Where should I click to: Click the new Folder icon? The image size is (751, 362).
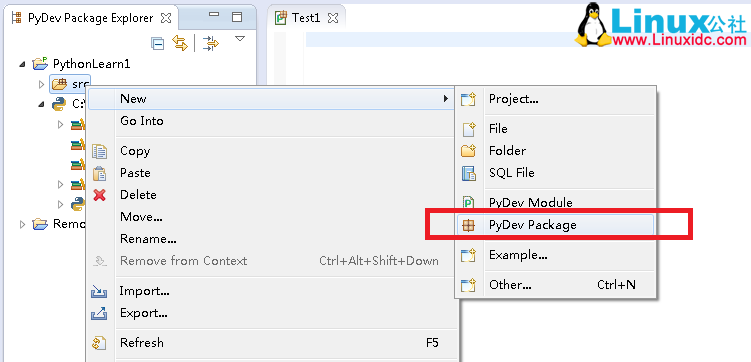point(468,151)
